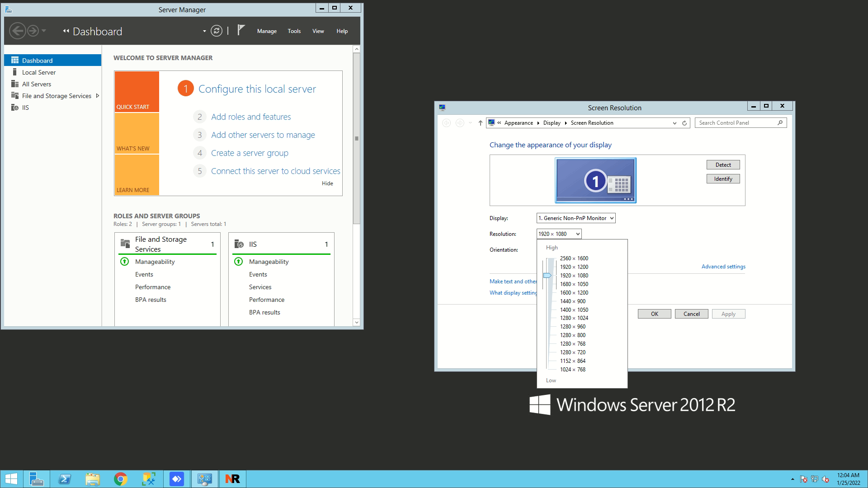Click the Server Manager back arrow icon
The height and width of the screenshot is (488, 868).
(17, 31)
